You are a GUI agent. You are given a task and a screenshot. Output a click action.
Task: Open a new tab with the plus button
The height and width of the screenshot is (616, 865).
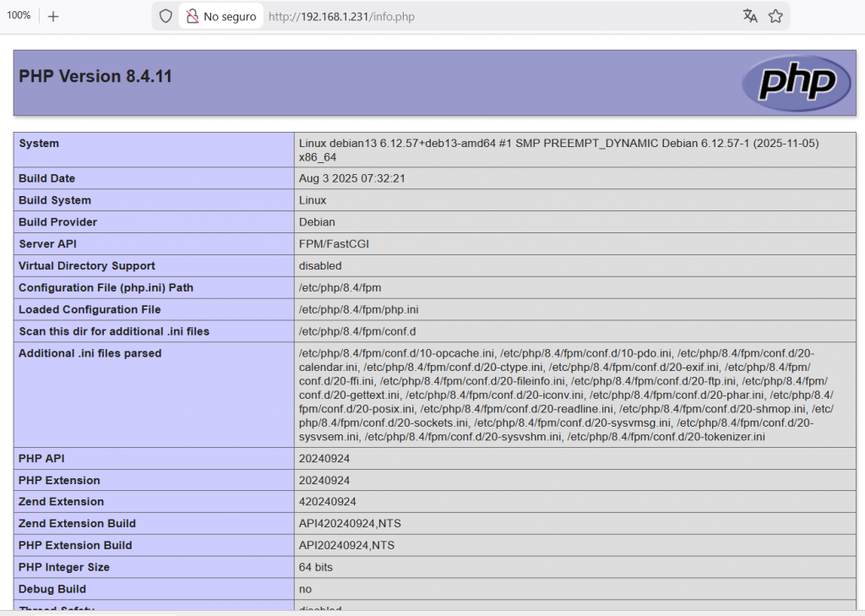coord(53,16)
